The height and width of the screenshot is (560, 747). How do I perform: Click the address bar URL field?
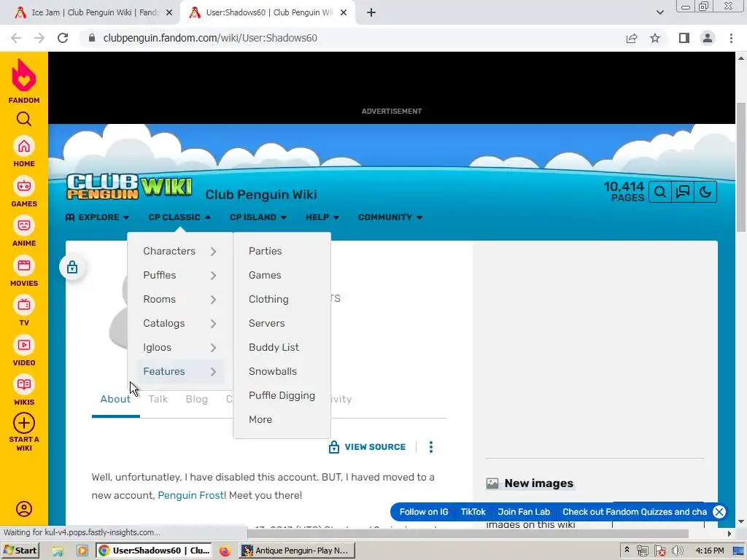(x=352, y=38)
